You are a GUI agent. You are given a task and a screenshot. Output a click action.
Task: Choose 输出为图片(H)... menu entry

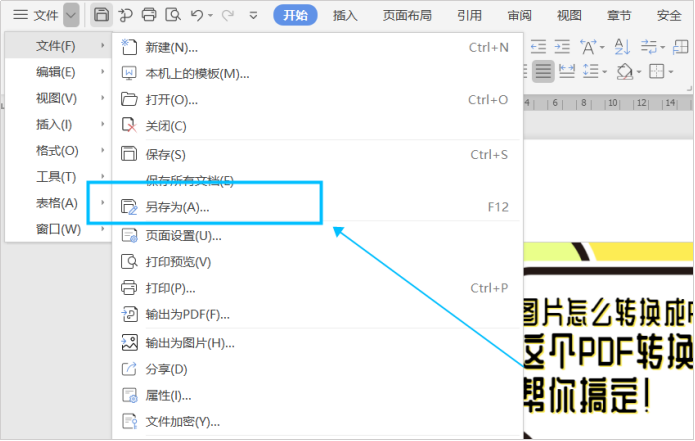coord(317,343)
